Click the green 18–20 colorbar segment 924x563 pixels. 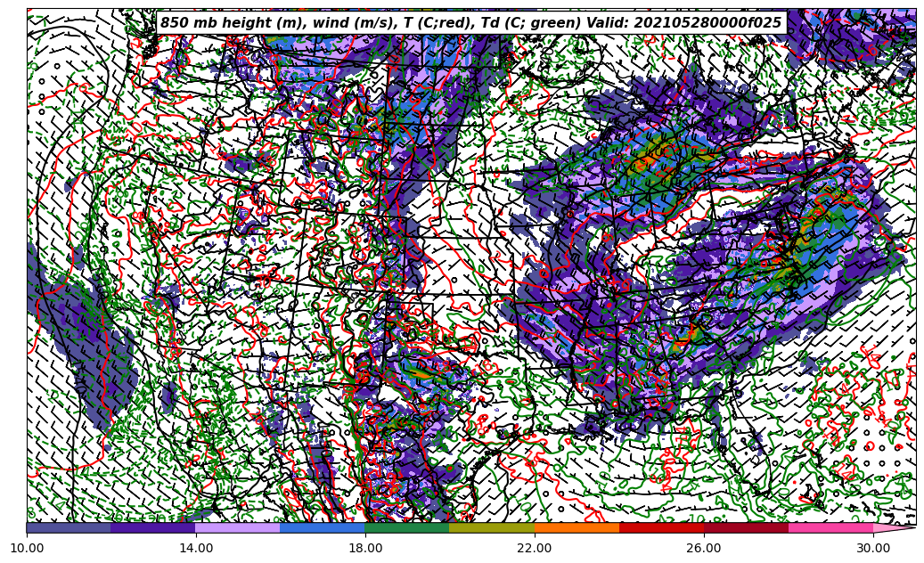coord(407,527)
